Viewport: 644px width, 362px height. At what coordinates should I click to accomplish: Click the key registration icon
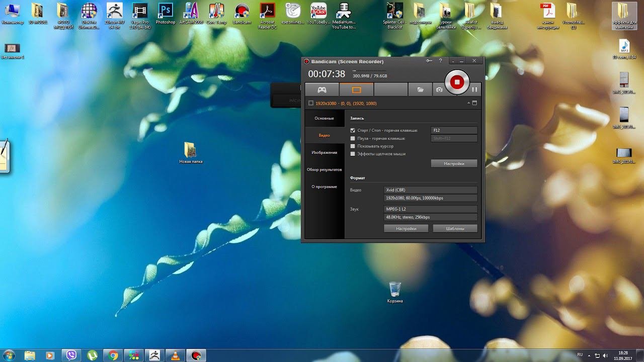429,61
